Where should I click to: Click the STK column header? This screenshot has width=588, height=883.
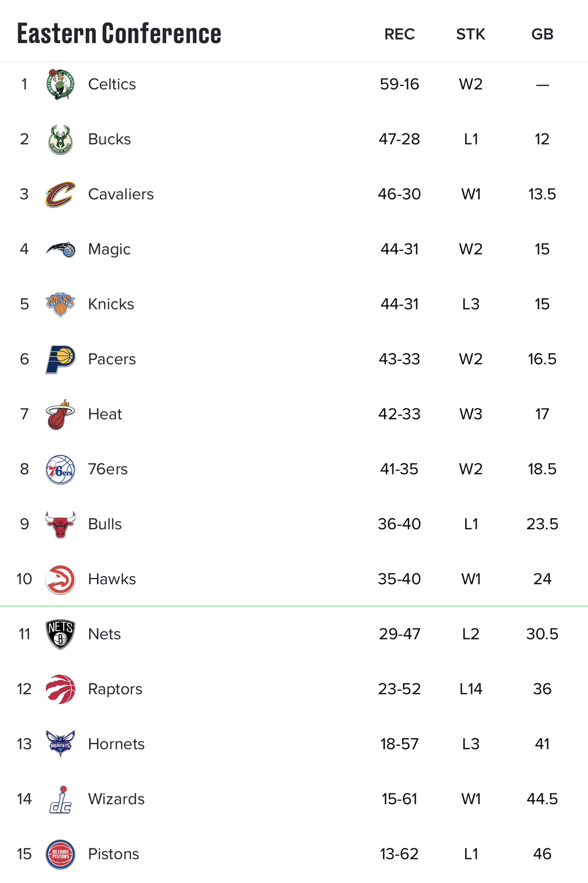click(x=470, y=34)
